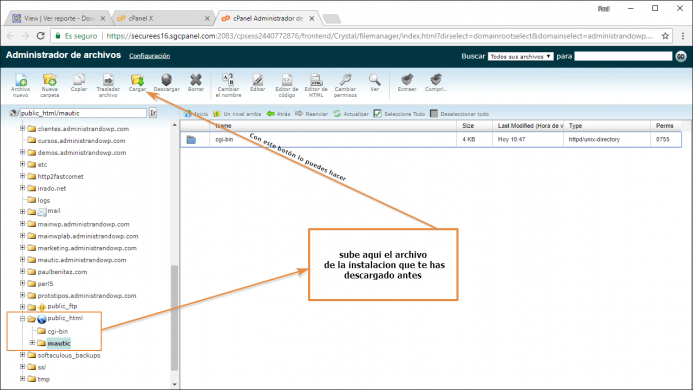Image resolution: width=693 pixels, height=390 pixels.
Task: Click the folder tree vertical scrollbar
Action: 174,317
